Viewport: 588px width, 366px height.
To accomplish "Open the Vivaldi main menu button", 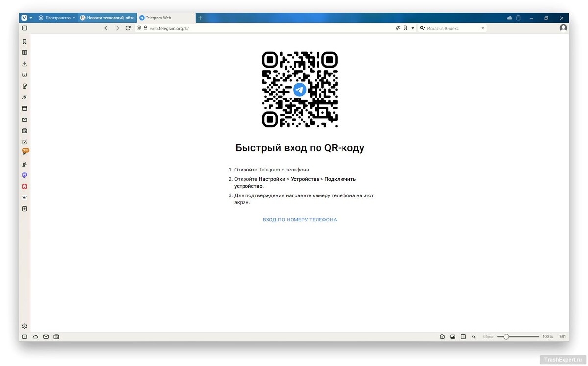I will pyautogui.click(x=24, y=17).
